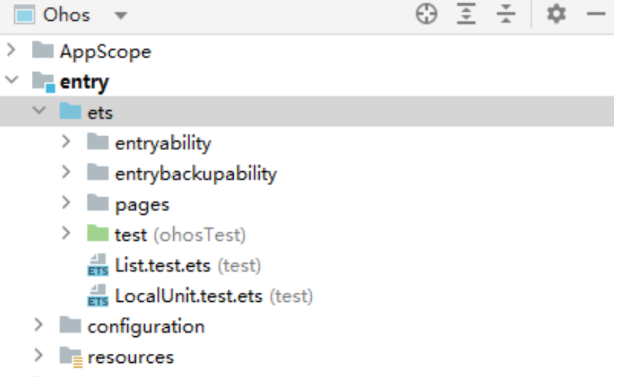
Task: Select the List.test.ets file
Action: [162, 265]
